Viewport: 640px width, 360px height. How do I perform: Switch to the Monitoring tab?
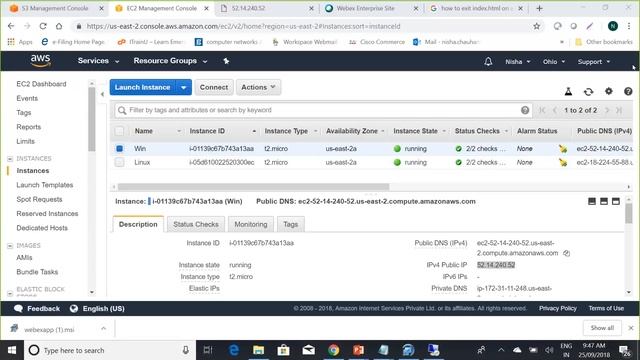251,224
